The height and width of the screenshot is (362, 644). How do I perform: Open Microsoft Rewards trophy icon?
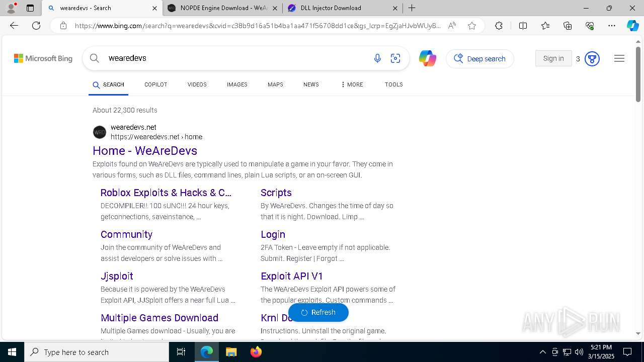tap(592, 59)
